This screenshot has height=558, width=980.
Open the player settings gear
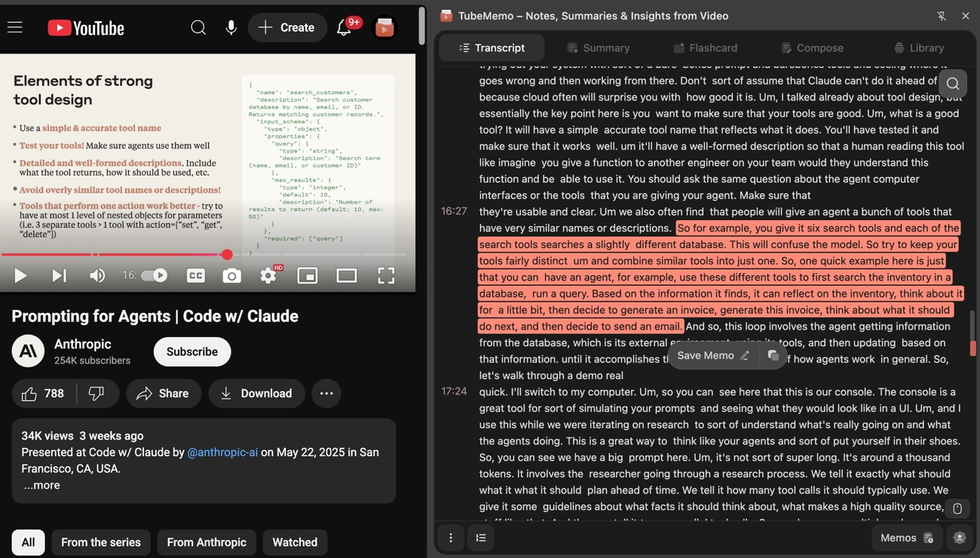coord(268,276)
